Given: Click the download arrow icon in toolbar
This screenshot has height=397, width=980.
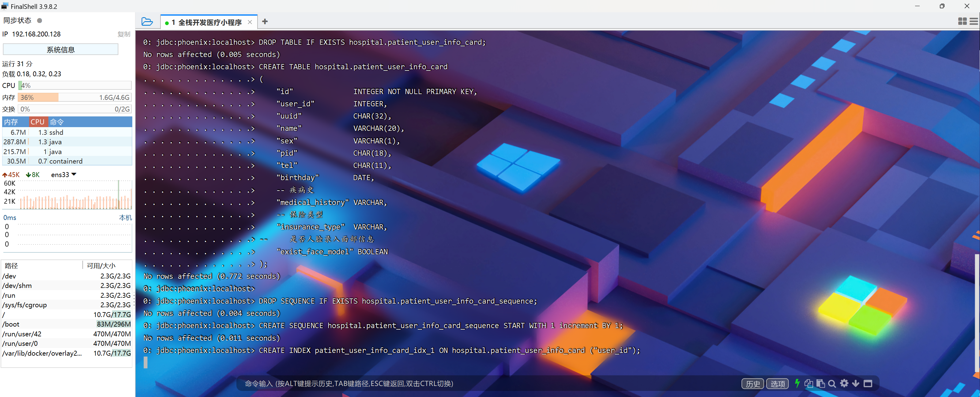Looking at the screenshot, I should tap(858, 383).
